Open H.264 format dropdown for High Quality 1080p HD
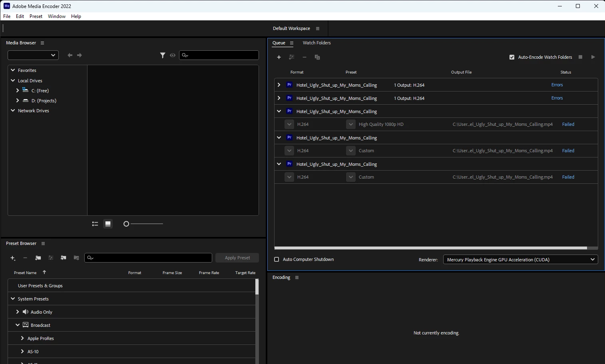 (x=289, y=124)
